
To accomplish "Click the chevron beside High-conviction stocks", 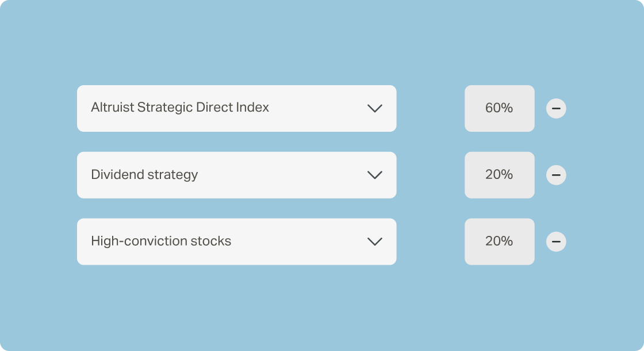I will 374,242.
